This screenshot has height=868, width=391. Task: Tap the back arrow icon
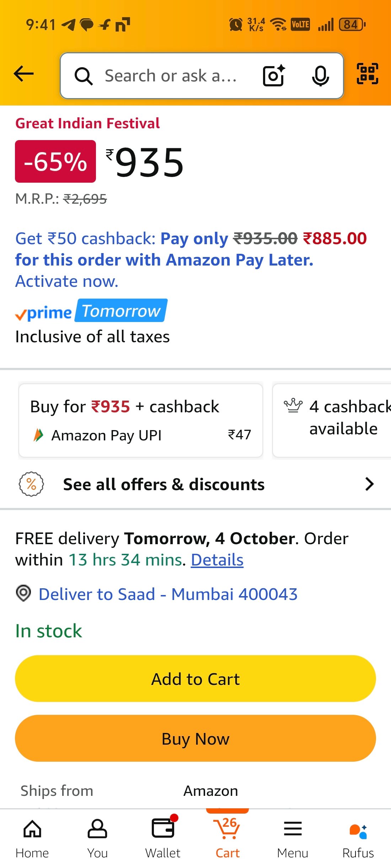click(x=23, y=74)
